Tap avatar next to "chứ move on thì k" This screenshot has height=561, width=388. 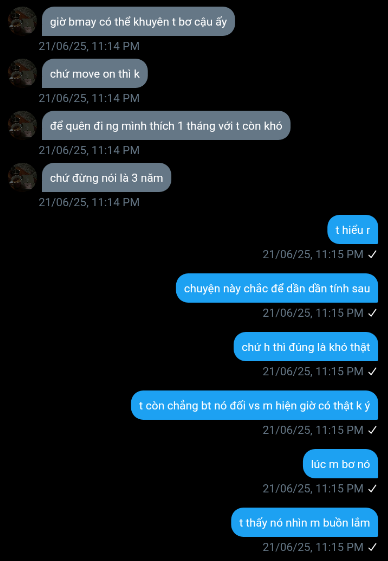tap(22, 73)
